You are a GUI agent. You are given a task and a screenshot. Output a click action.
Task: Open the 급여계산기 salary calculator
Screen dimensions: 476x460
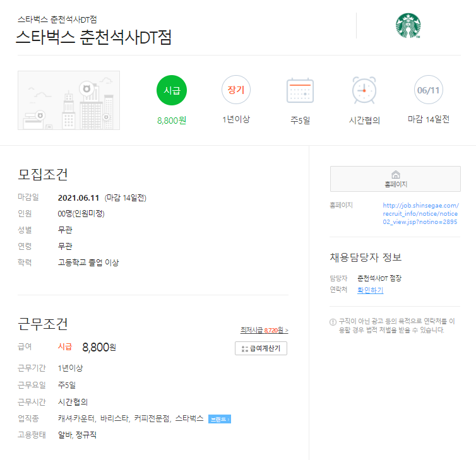pyautogui.click(x=261, y=348)
